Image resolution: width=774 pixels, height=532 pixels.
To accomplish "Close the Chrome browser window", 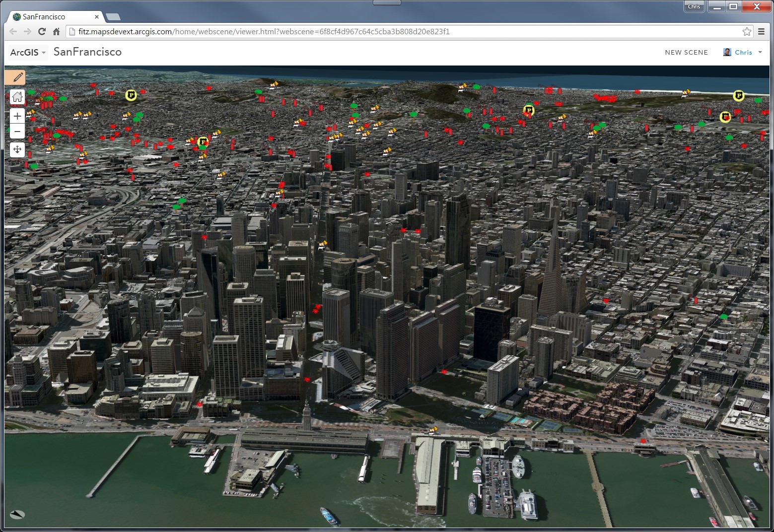I will click(x=756, y=6).
